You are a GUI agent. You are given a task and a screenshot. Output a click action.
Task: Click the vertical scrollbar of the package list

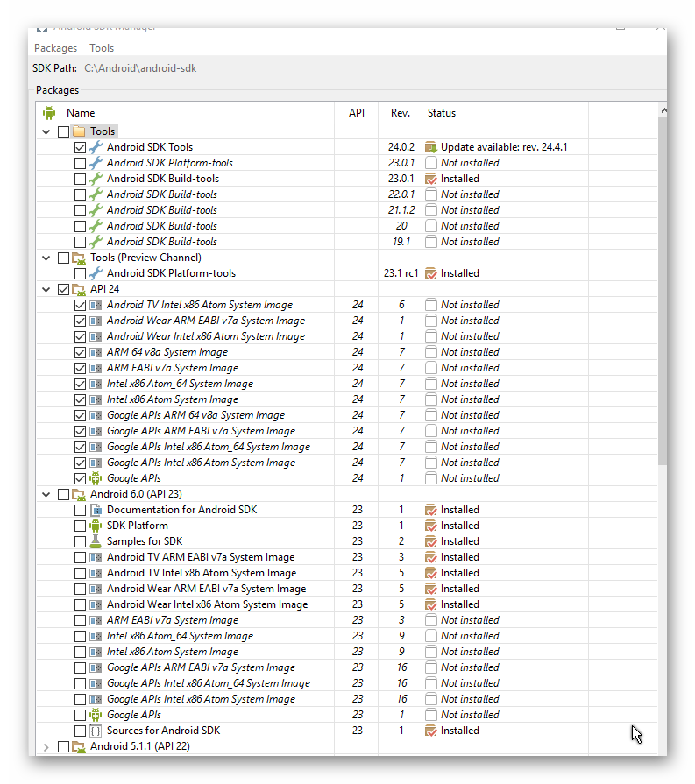(x=662, y=289)
